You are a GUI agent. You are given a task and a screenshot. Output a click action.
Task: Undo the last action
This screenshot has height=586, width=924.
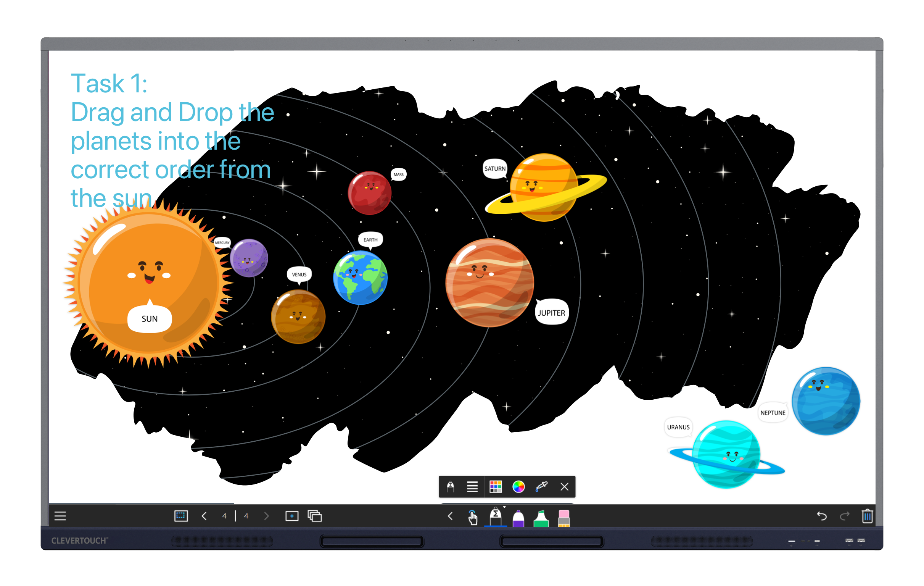pos(821,516)
